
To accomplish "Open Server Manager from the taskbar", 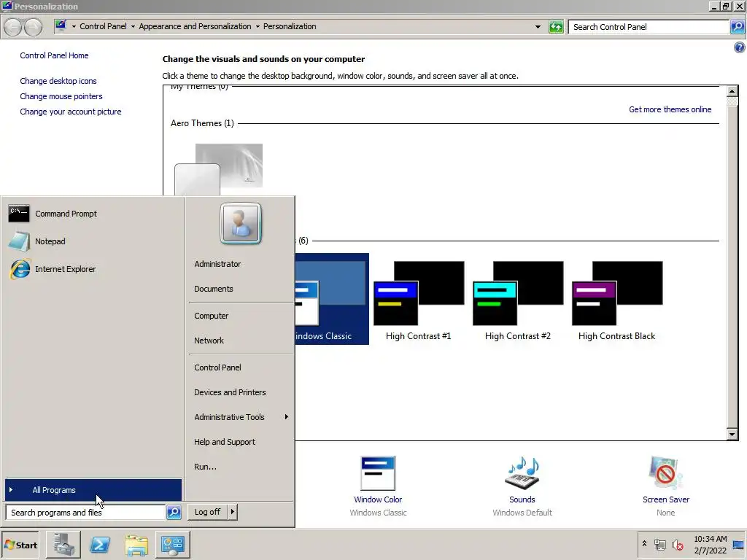I will (63, 544).
